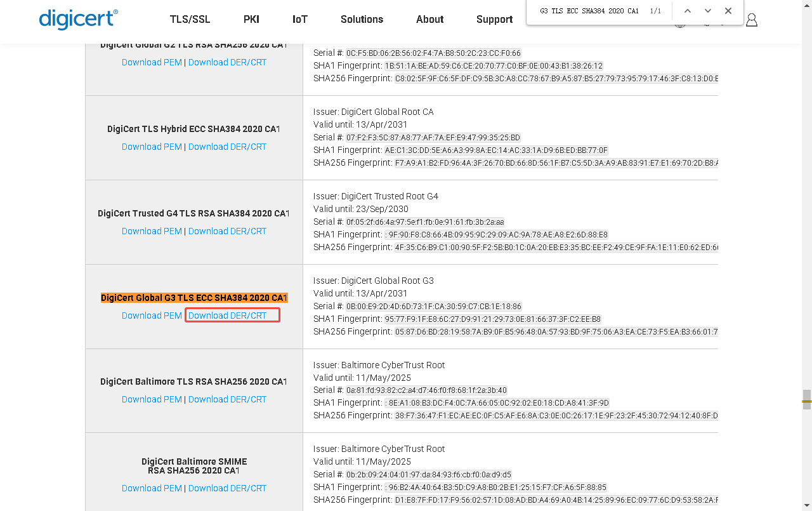Select SHA256 fingerprint starting 38:F7:36:47
Viewport: 812px width, 511px height.
click(x=556, y=415)
